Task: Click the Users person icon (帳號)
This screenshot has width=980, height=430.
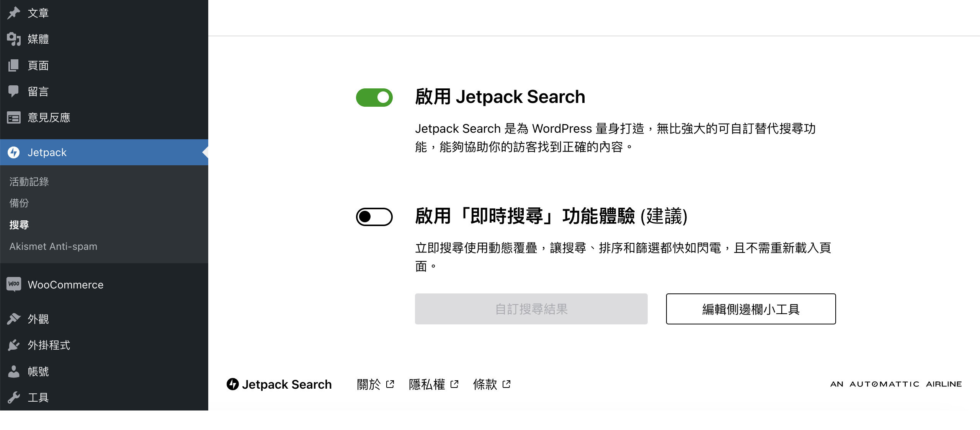Action: click(x=14, y=371)
